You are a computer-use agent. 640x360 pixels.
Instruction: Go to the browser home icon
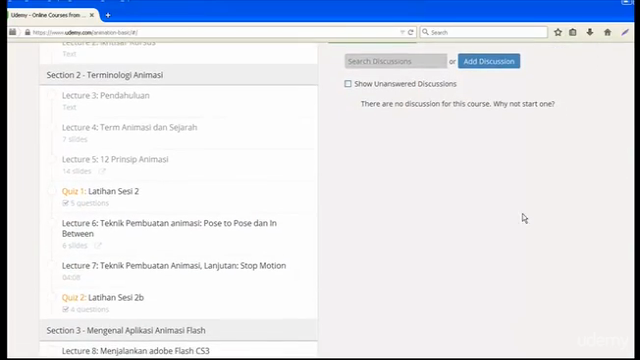coord(607,32)
